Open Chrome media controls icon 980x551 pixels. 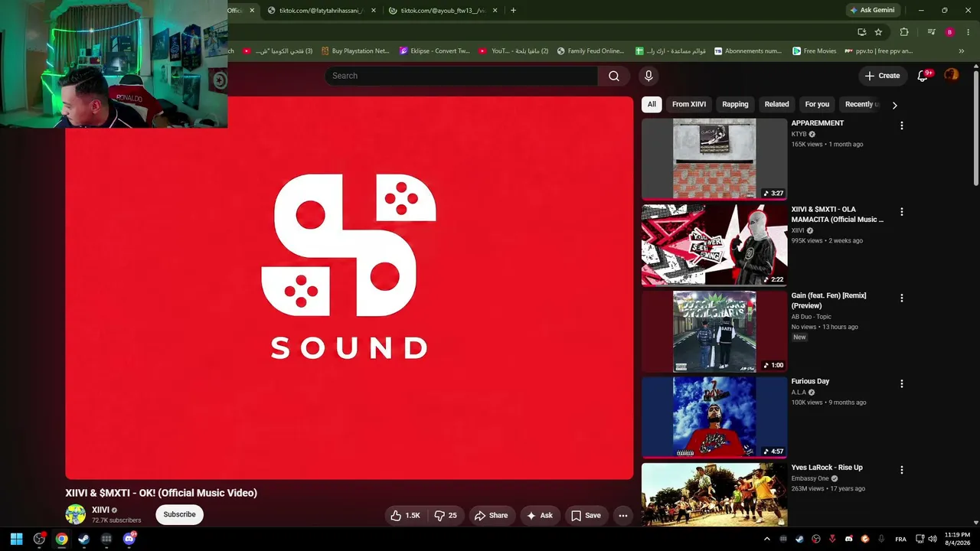pos(931,32)
